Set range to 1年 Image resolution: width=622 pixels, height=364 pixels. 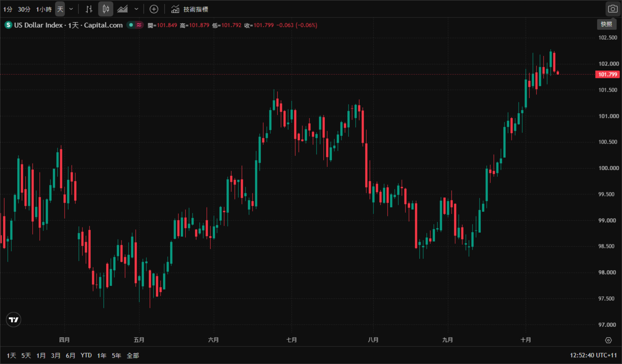[x=102, y=355]
